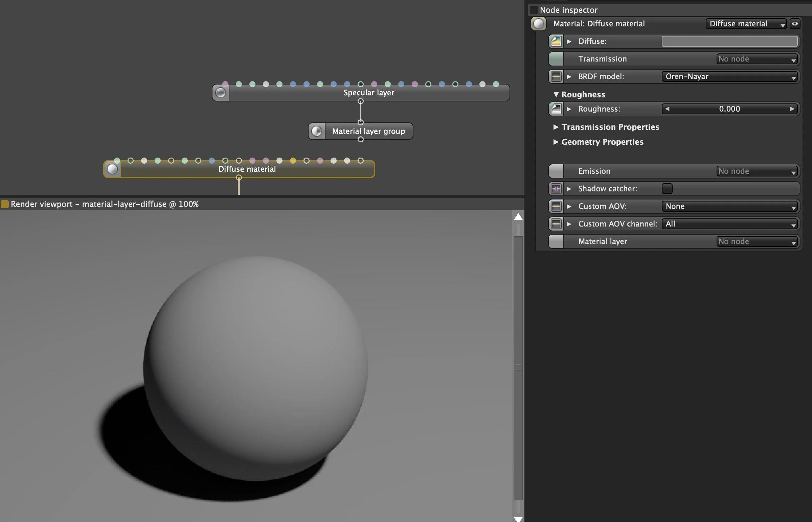
Task: Click the Diffuse texture type icon
Action: click(556, 41)
